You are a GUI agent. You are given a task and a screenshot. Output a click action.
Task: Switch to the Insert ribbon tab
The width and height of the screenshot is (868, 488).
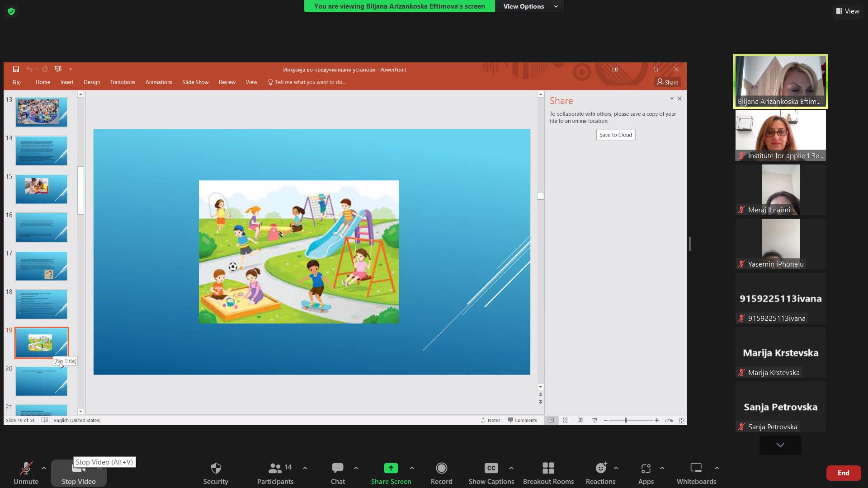[67, 82]
